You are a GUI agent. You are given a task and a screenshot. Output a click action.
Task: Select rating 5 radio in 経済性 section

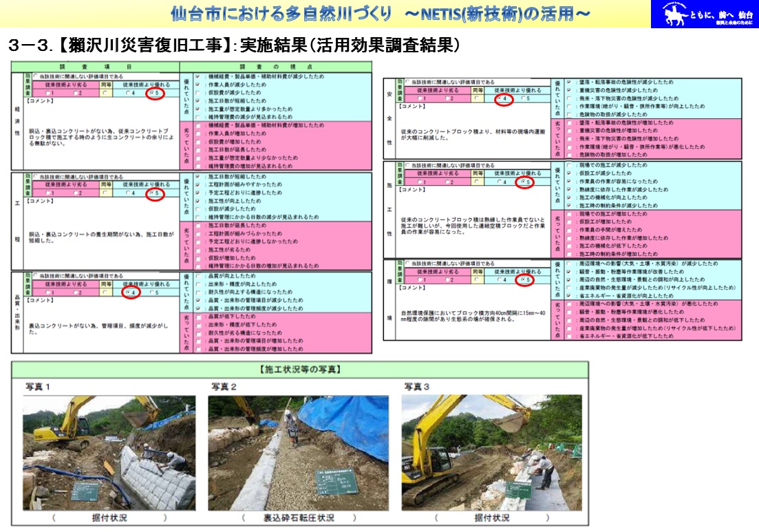151,93
